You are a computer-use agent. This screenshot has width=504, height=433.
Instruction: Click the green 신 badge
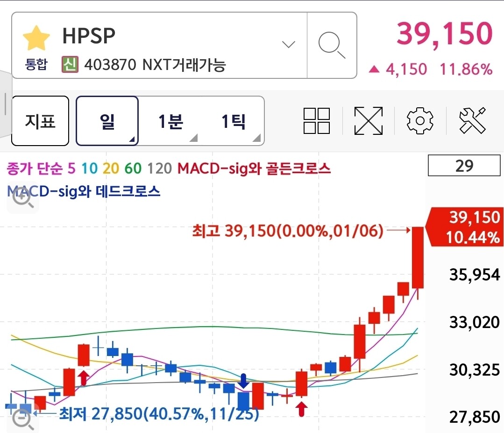click(x=70, y=64)
